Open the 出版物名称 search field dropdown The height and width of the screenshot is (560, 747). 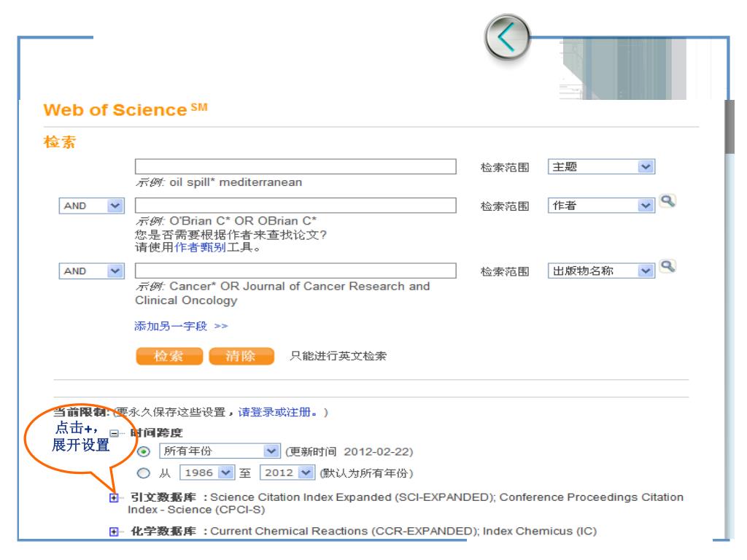point(601,271)
